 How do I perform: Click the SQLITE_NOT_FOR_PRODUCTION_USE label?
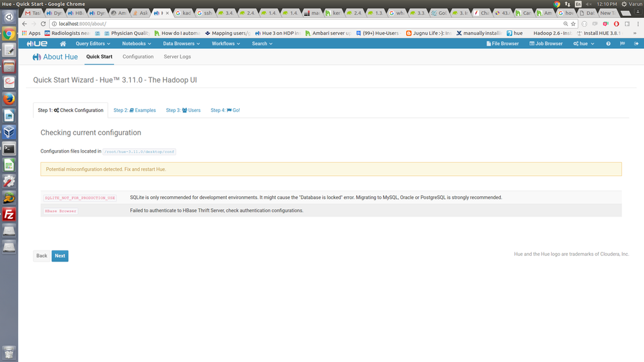point(80,198)
